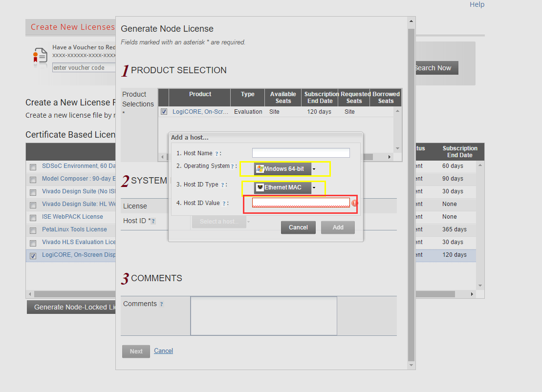Open the Operating System dropdown
This screenshot has height=392, width=542.
point(314,169)
